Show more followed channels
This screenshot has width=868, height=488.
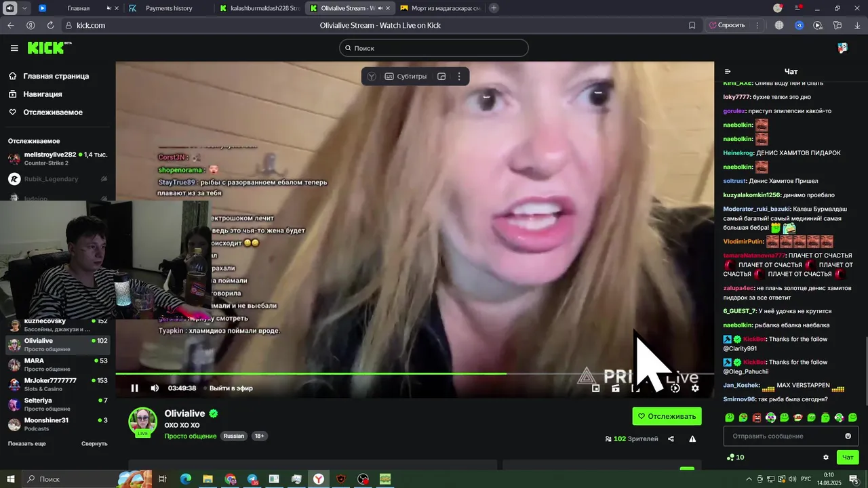click(x=27, y=443)
